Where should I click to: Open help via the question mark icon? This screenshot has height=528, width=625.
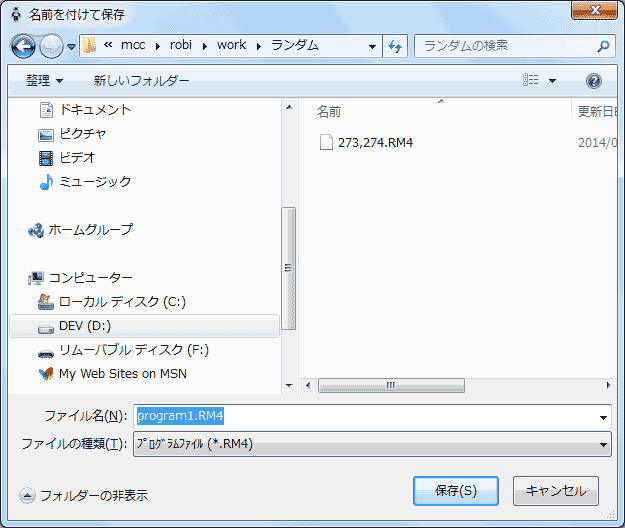(594, 81)
